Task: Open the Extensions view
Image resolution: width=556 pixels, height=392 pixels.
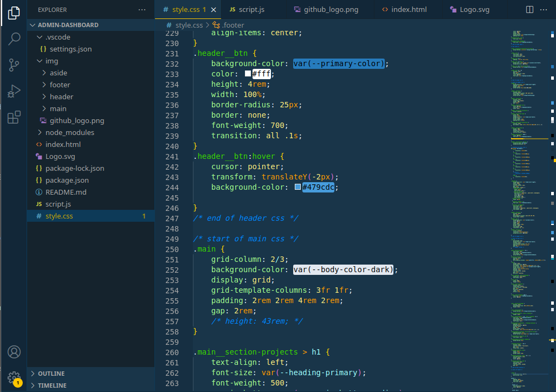Action: click(x=14, y=118)
